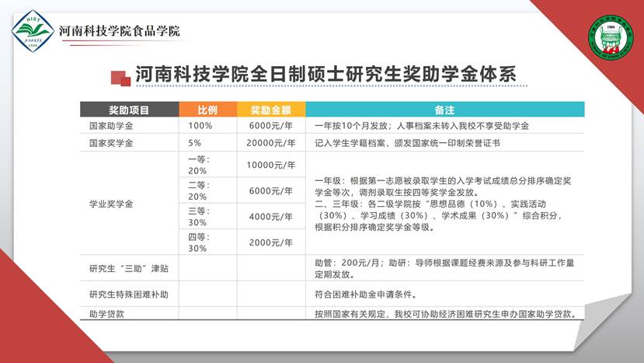Screen dimensions: 644x363
Task: Select the note 按照国家有关规定
Action: (350, 314)
